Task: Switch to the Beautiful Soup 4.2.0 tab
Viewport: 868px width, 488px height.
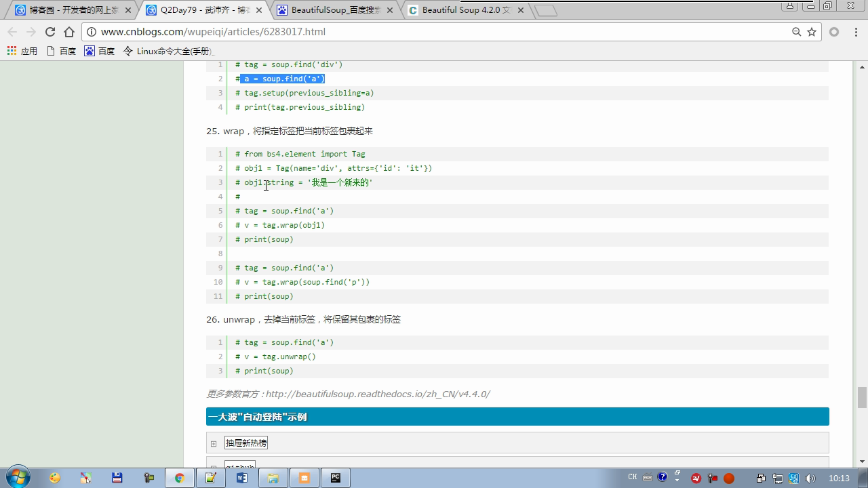Action: coord(465,10)
